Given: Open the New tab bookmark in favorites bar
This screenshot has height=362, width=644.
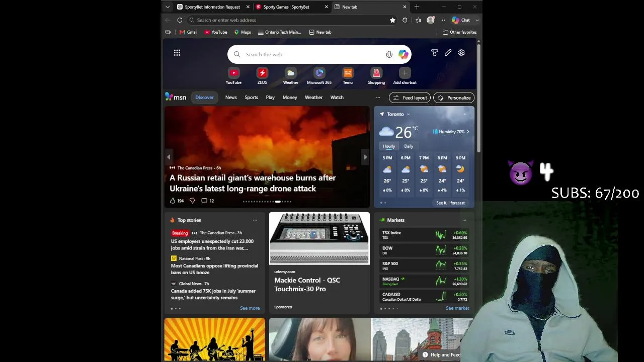Looking at the screenshot, I should 320,32.
